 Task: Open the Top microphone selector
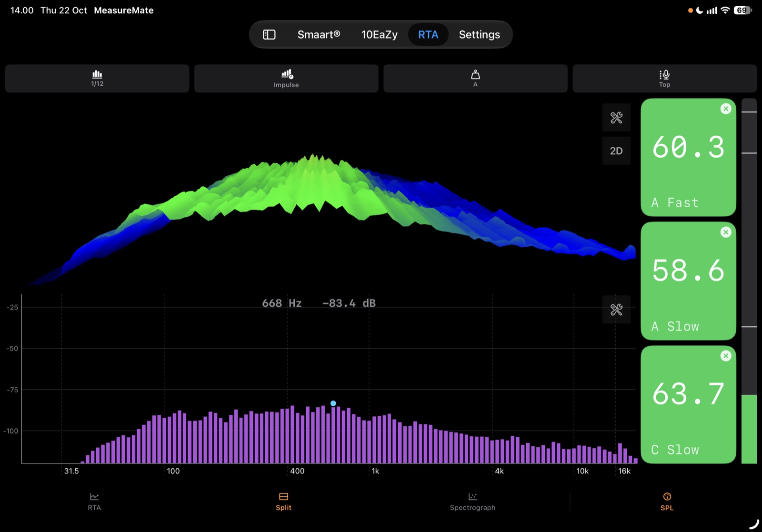(x=664, y=79)
